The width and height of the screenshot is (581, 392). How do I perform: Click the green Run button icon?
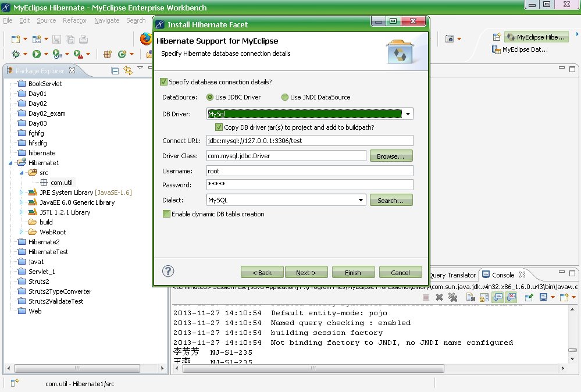coord(36,54)
